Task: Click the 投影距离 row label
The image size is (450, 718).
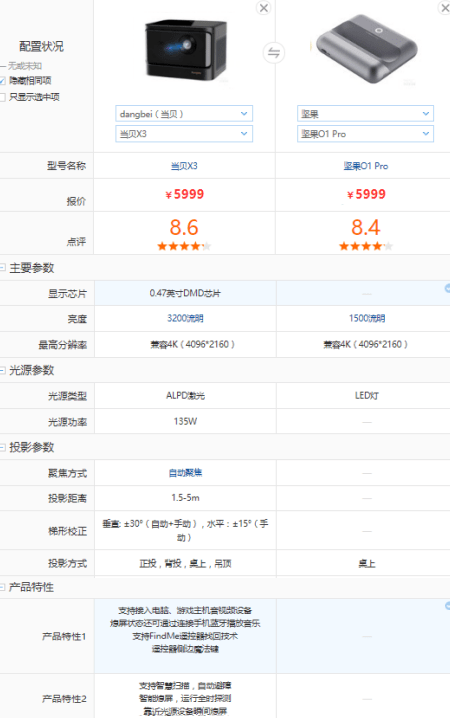Action: coord(67,498)
